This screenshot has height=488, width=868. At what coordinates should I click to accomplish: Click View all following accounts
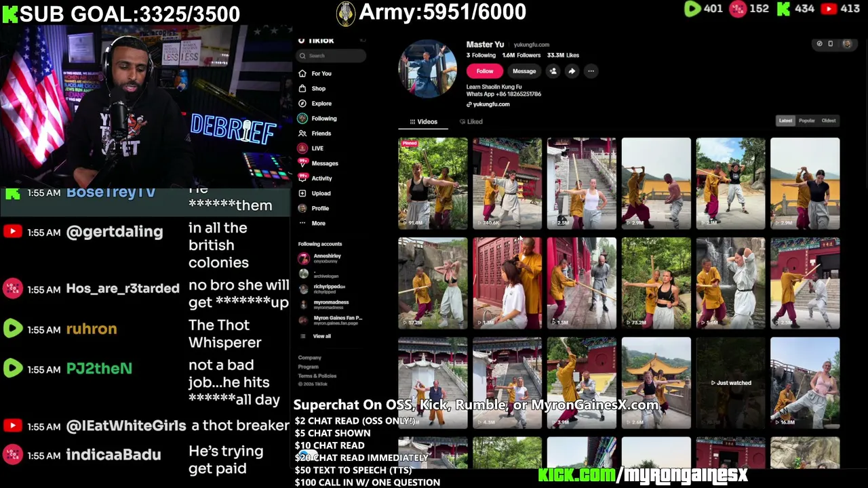pos(322,336)
